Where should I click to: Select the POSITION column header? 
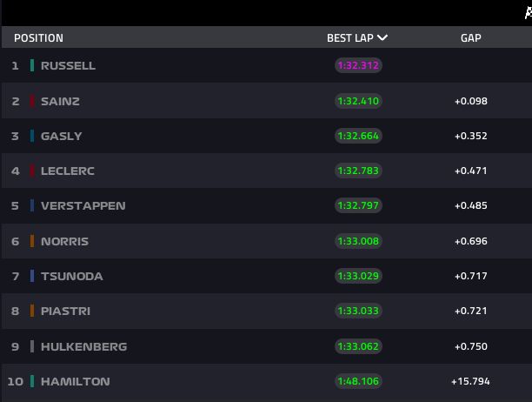pos(38,37)
